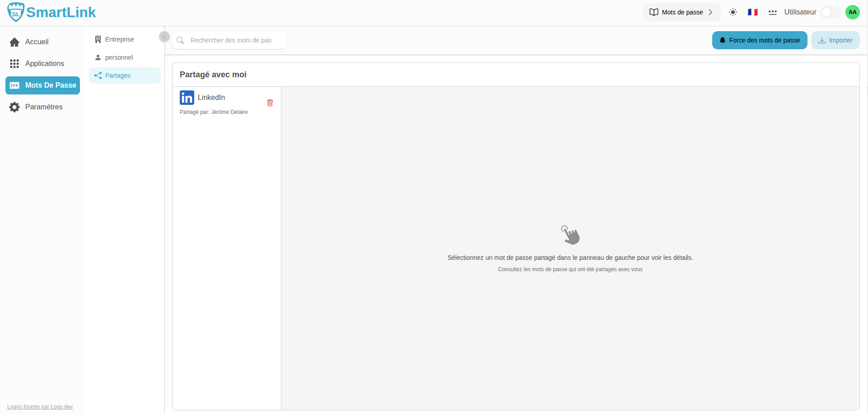
Task: Click Force des mots de passe button
Action: click(x=760, y=40)
